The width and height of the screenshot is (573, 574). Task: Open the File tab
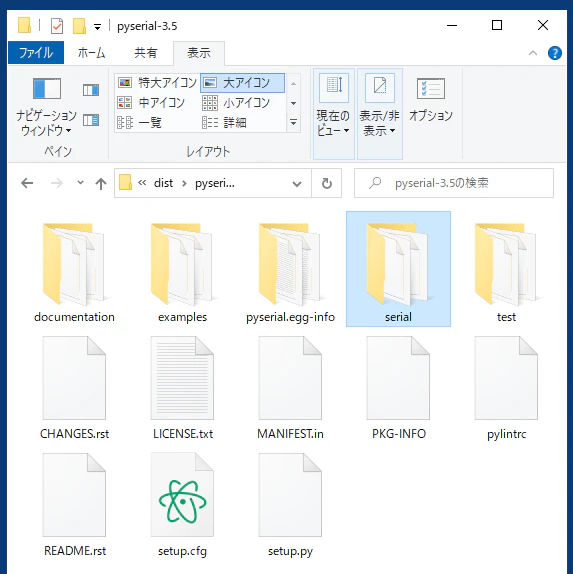[36, 53]
